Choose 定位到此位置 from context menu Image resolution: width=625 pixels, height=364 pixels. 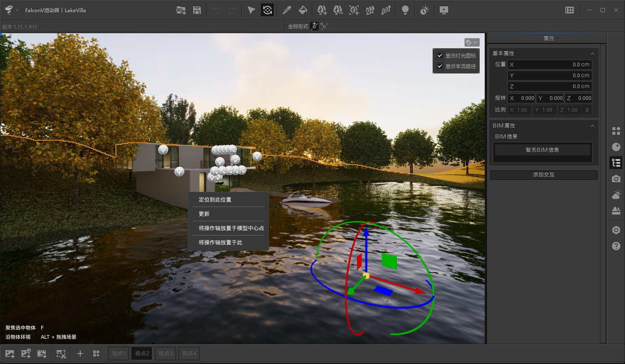pos(215,200)
